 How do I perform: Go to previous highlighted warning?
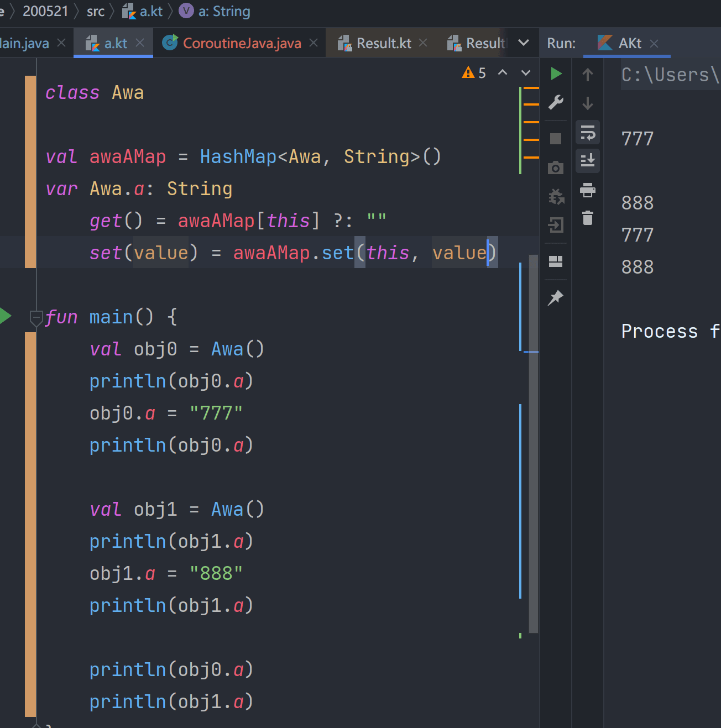[503, 72]
